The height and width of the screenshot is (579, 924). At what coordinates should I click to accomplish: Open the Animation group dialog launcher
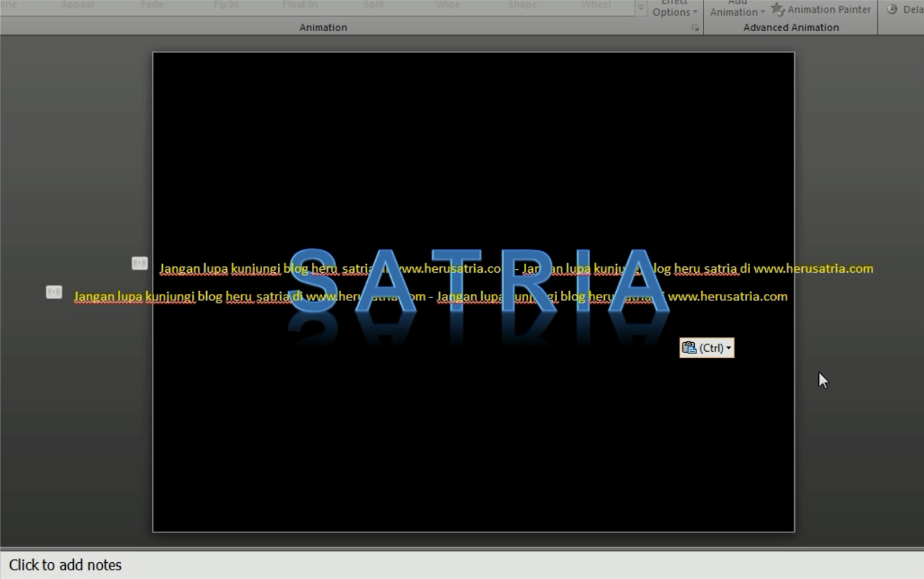tap(696, 27)
